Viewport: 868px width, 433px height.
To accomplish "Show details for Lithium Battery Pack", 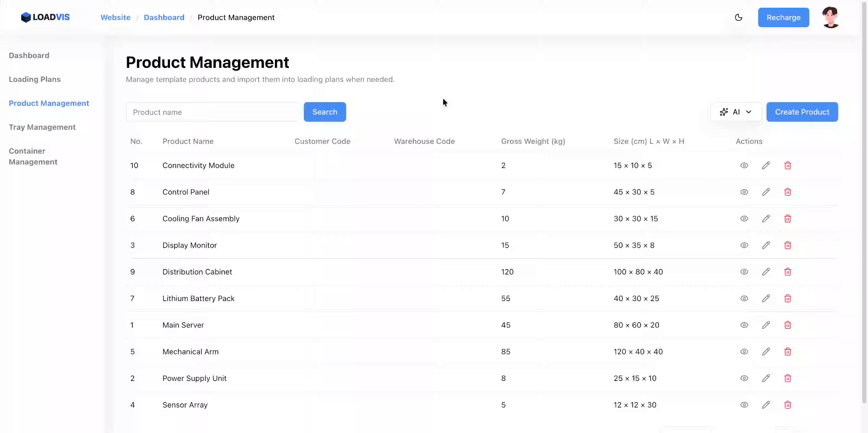I will tap(744, 298).
